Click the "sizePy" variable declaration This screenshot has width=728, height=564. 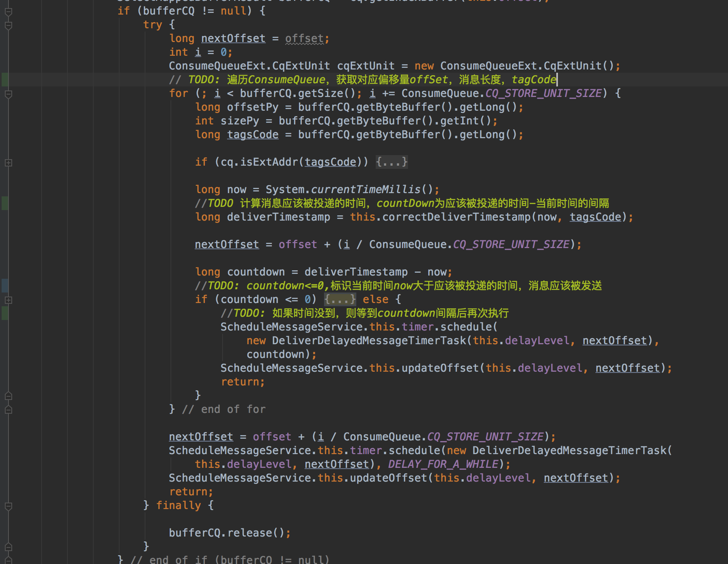click(x=240, y=121)
